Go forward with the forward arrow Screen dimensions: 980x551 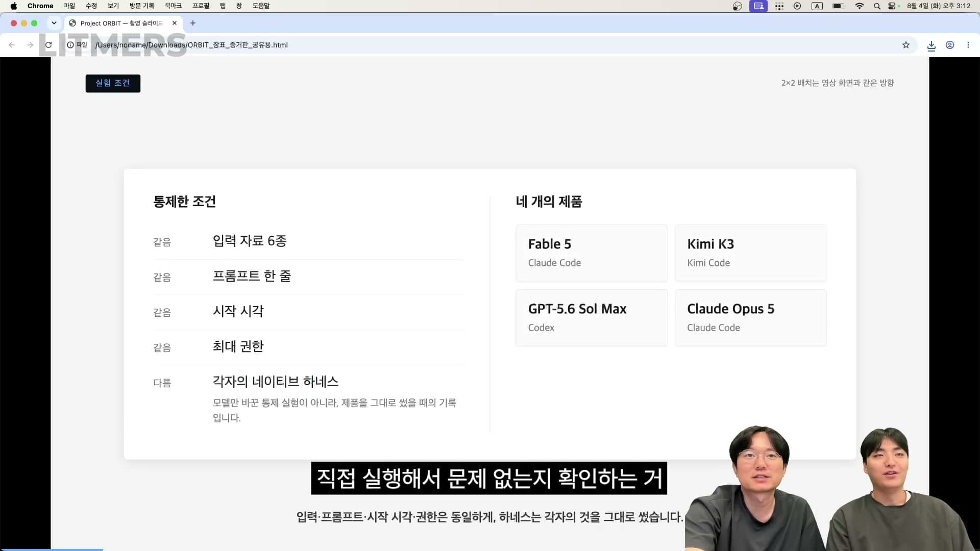(30, 45)
